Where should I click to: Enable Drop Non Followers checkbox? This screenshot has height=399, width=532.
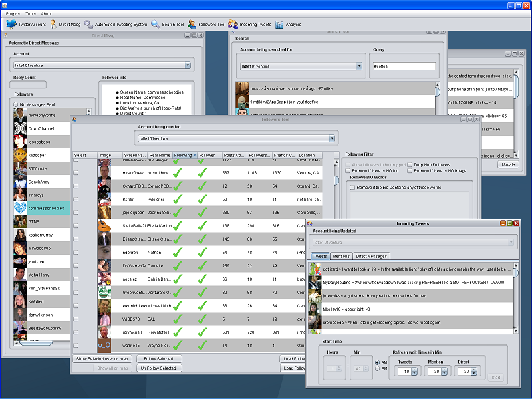(x=410, y=164)
